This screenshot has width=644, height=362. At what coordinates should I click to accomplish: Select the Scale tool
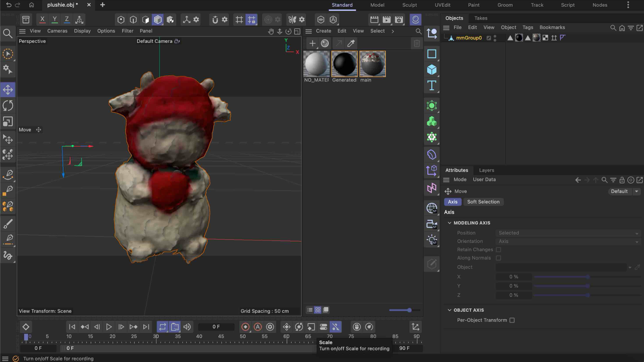coord(8,121)
